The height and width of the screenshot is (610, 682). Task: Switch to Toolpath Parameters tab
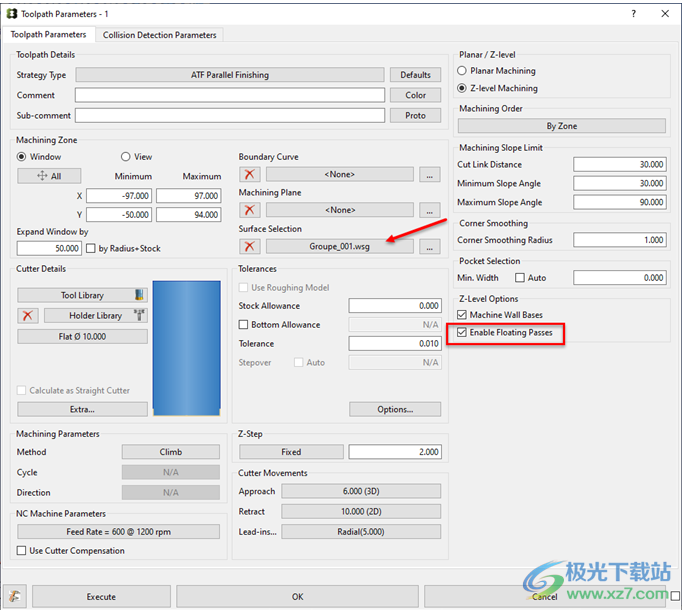pyautogui.click(x=48, y=34)
